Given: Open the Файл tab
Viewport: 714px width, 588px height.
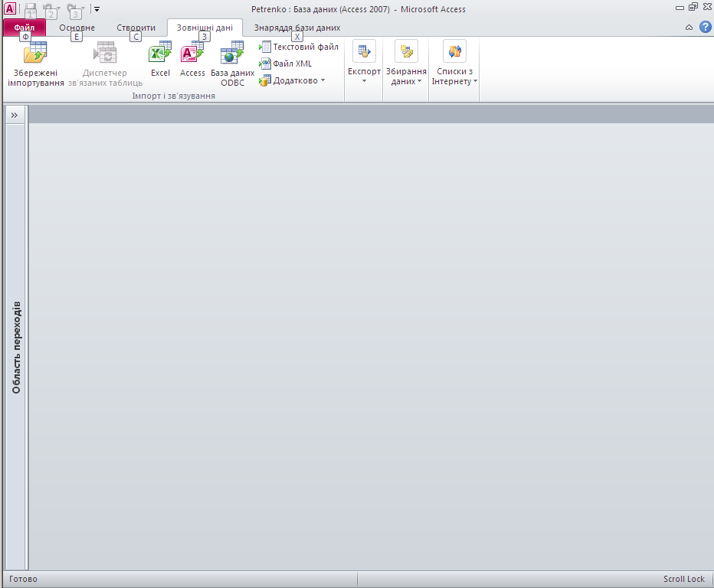Looking at the screenshot, I should pos(25,28).
